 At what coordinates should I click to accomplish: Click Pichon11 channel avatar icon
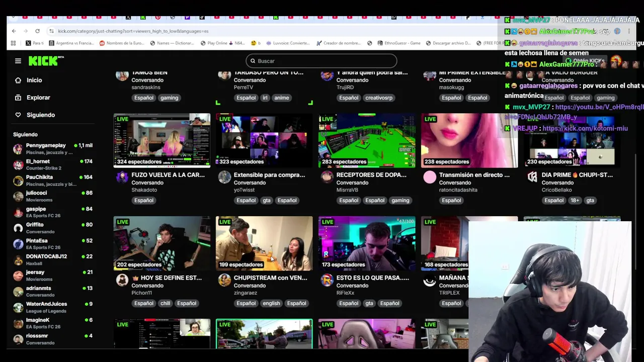click(122, 280)
